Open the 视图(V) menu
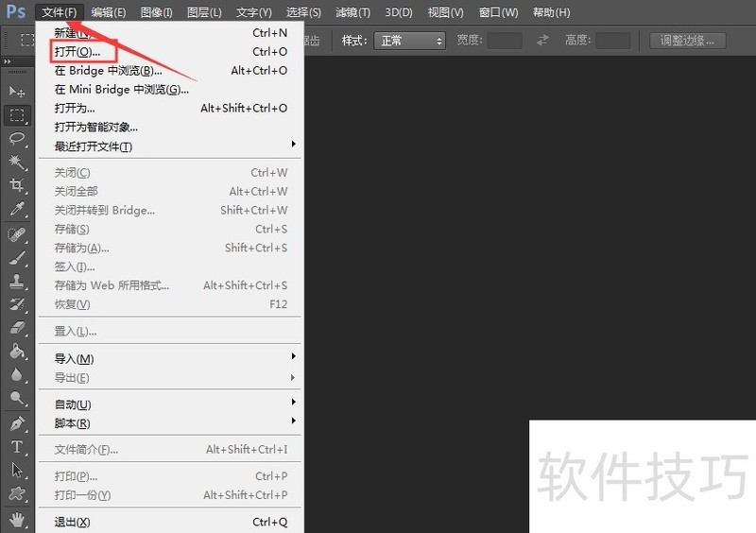 tap(445, 12)
